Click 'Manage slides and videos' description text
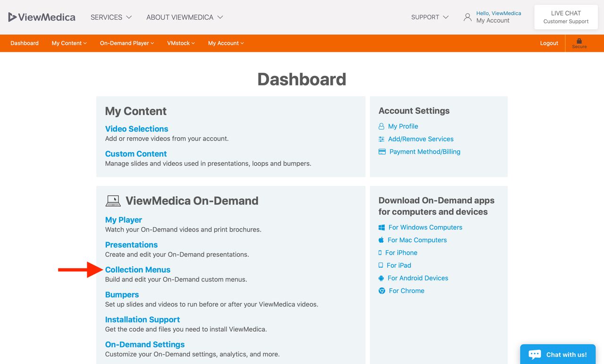 (x=208, y=164)
